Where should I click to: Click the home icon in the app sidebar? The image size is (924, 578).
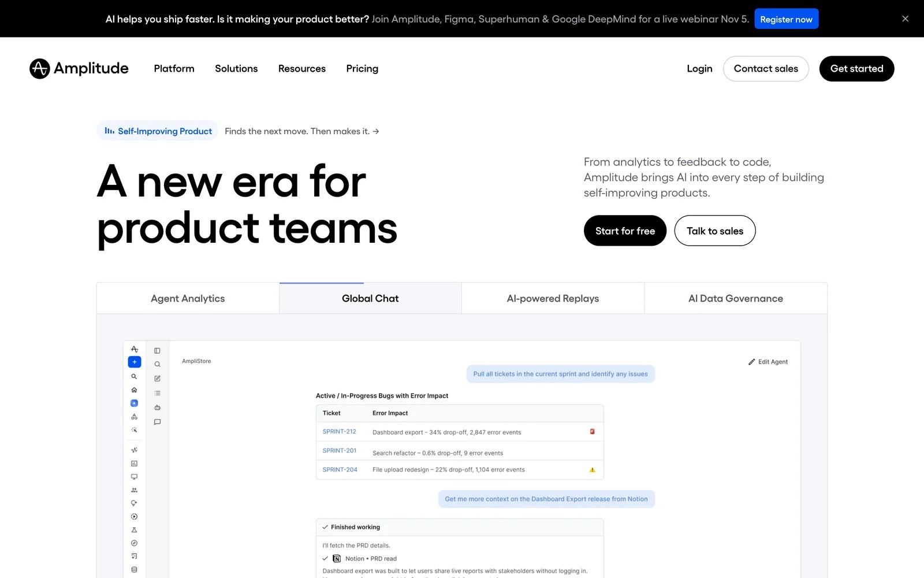point(135,390)
